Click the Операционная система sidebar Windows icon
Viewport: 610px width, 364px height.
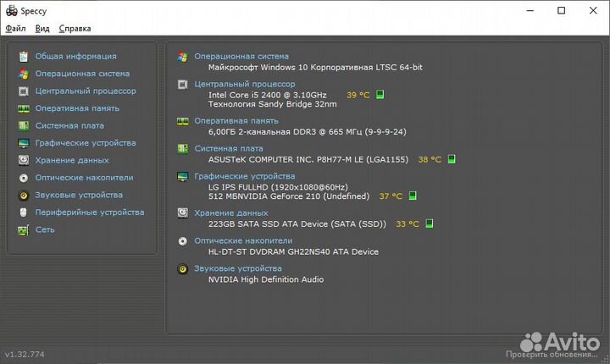coord(24,74)
